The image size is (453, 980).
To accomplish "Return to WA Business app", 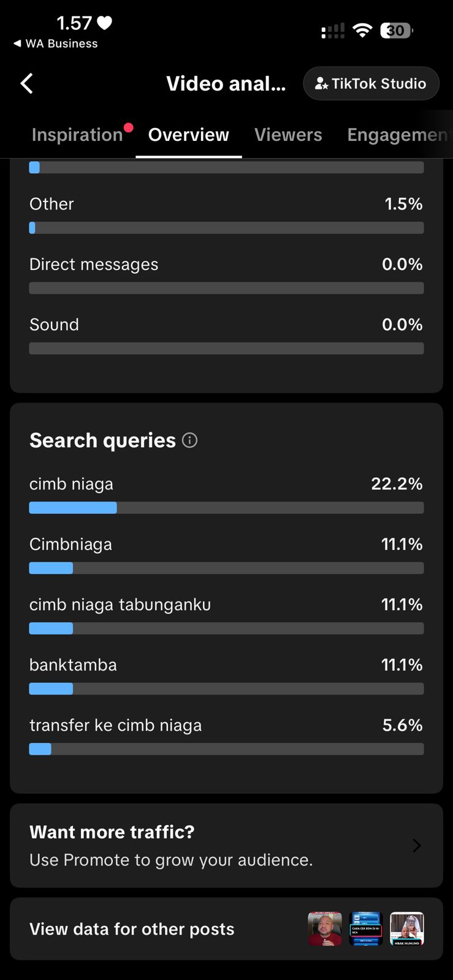I will 55,43.
